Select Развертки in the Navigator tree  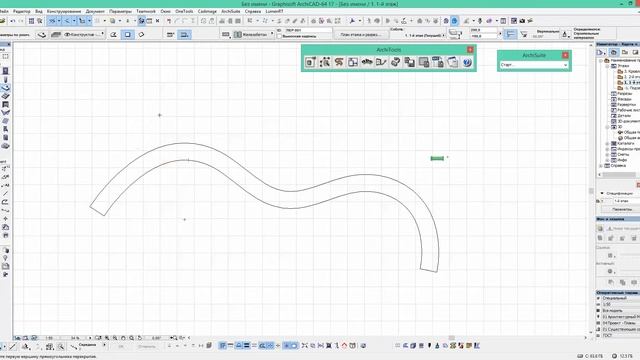click(626, 105)
